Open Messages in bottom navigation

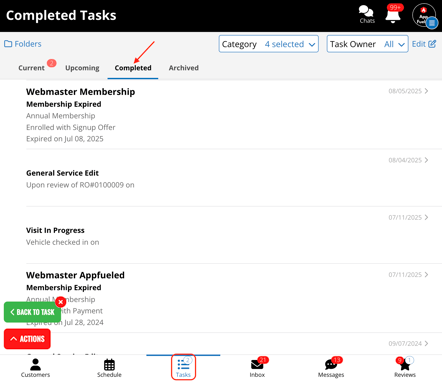point(331,368)
